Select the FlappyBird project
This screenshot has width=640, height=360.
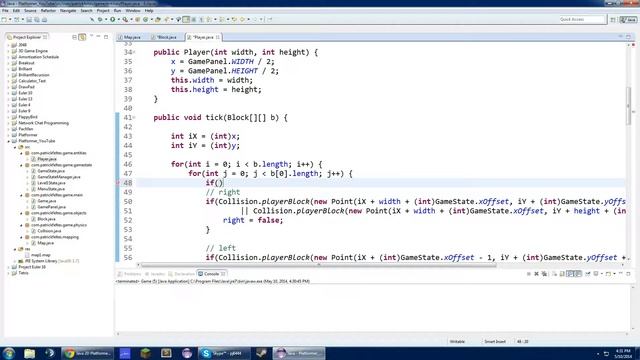[x=28, y=117]
